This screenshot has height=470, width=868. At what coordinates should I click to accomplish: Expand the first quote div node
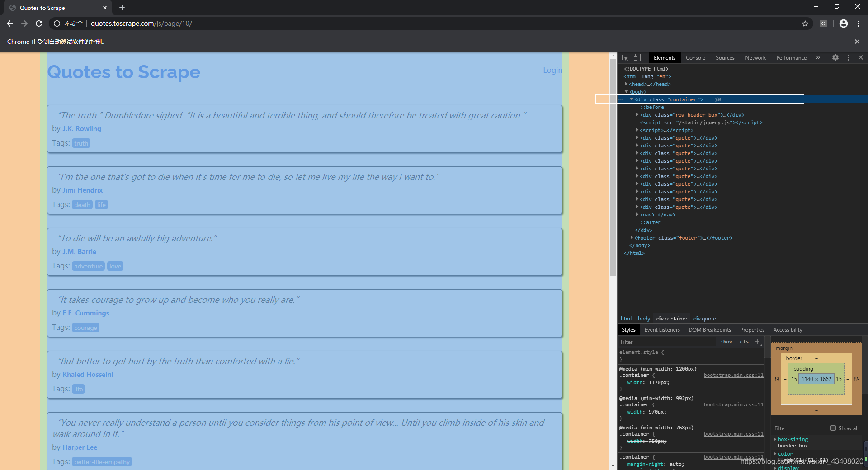pos(637,138)
